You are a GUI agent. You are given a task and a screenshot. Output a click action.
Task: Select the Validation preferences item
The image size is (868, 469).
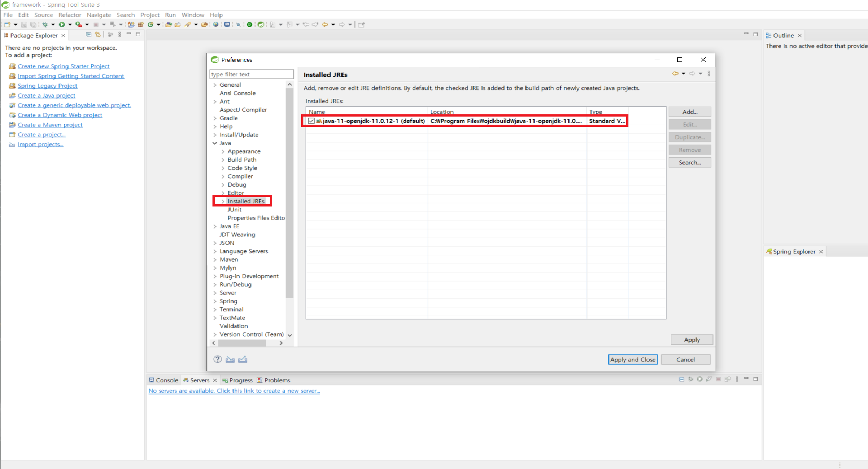(234, 326)
